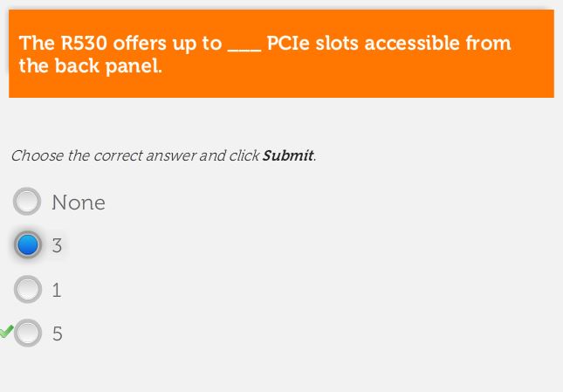The width and height of the screenshot is (563, 392).
Task: Click "the back panel." text in the banner
Action: click(91, 66)
